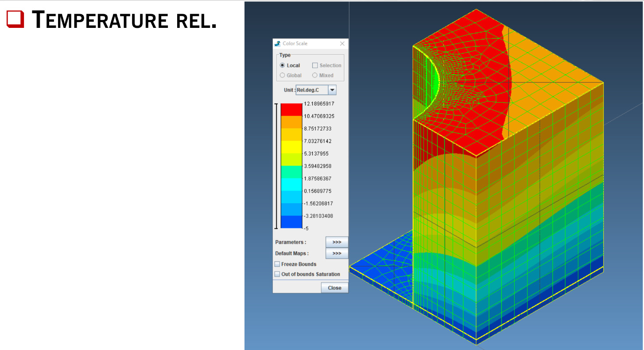Click the dark blue bottom color band
This screenshot has height=350, width=644.
point(291,222)
